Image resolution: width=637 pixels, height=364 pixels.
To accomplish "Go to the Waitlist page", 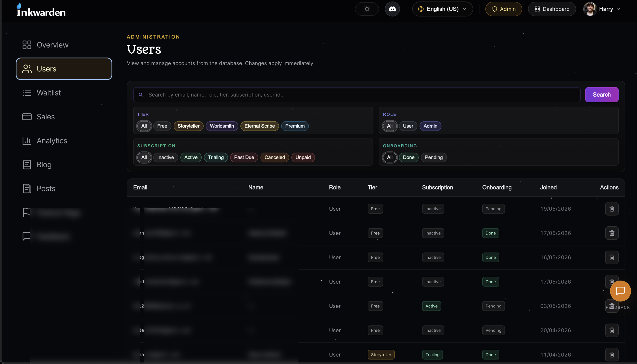I will [48, 93].
